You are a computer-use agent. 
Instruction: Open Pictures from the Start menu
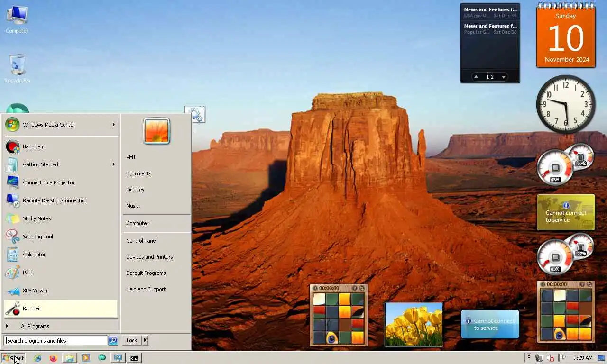[156, 190]
